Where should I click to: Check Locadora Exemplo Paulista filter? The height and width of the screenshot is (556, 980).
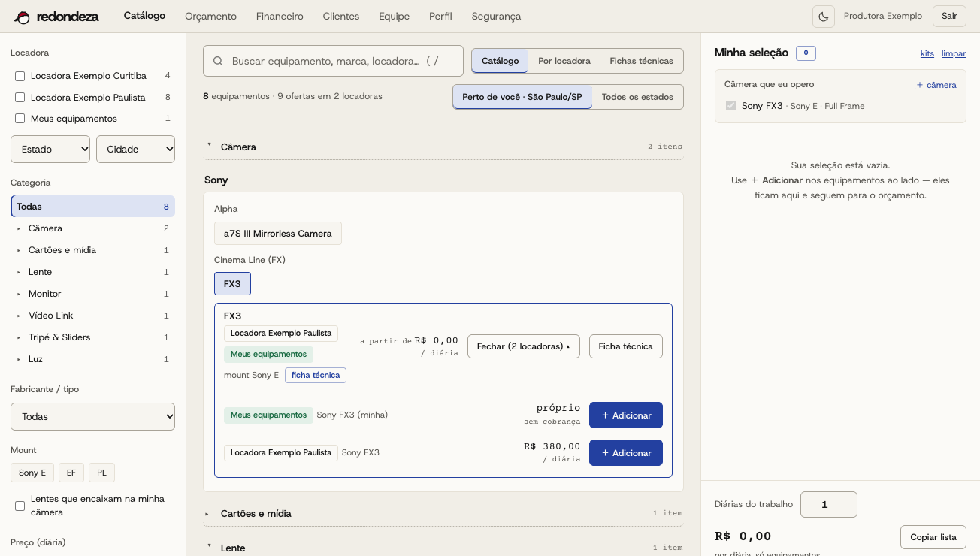pos(20,98)
